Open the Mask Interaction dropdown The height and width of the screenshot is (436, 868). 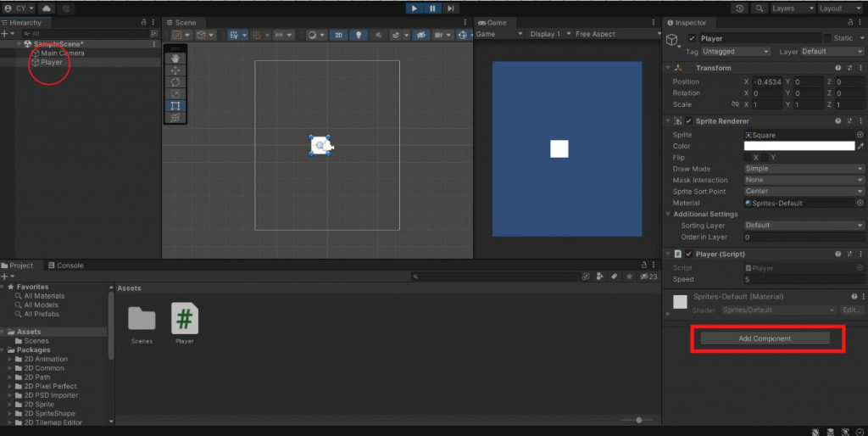tap(804, 180)
